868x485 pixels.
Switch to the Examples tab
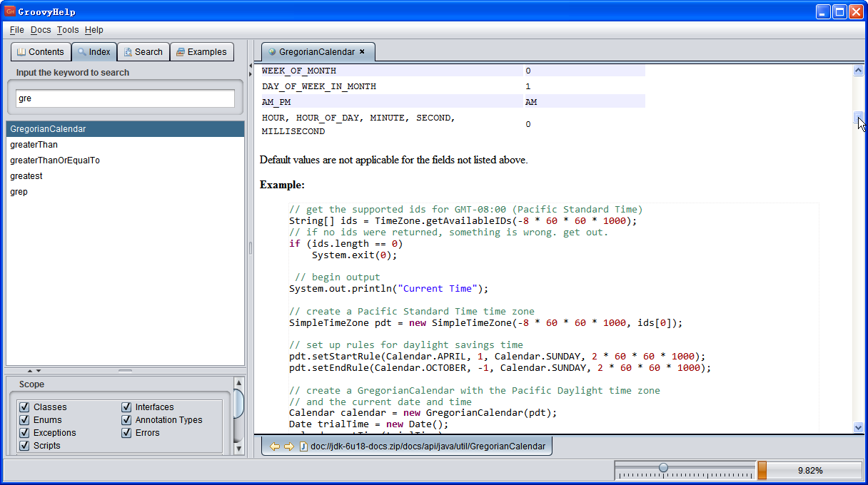[202, 52]
